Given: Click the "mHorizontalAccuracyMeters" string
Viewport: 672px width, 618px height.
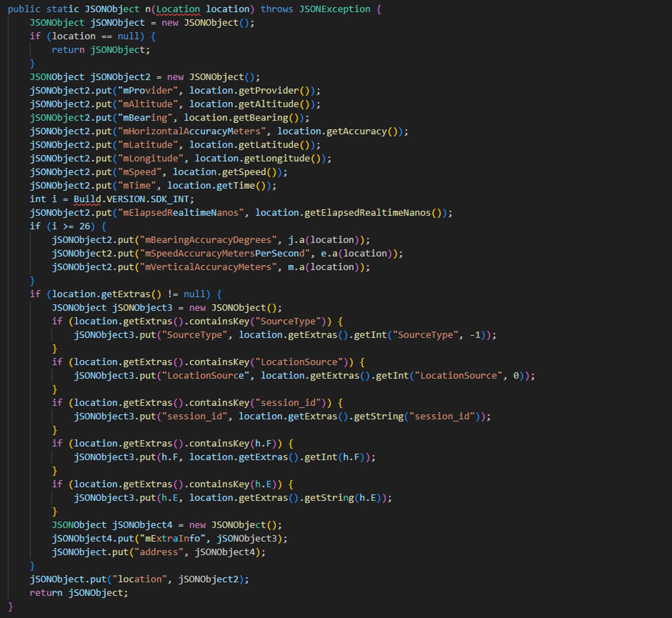Looking at the screenshot, I should [192, 131].
